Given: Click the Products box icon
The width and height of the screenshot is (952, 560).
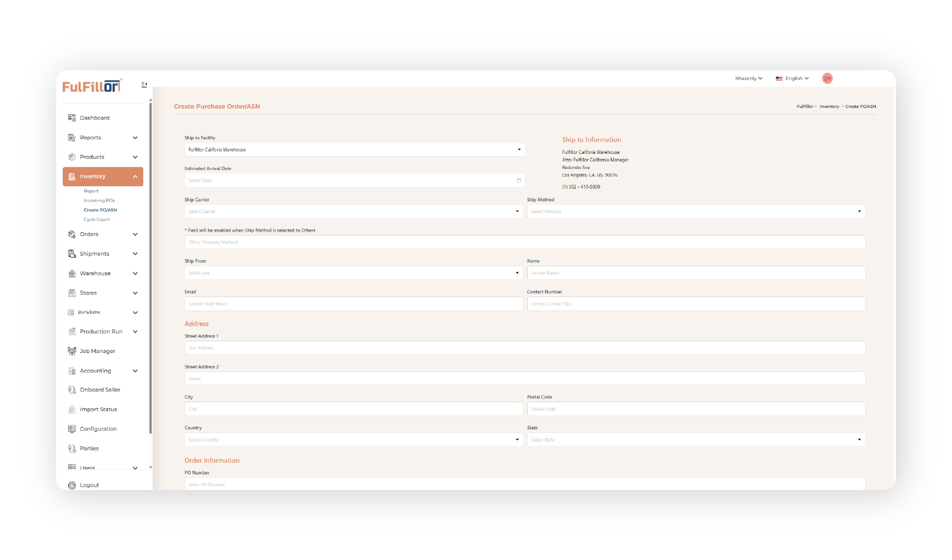Looking at the screenshot, I should click(72, 157).
